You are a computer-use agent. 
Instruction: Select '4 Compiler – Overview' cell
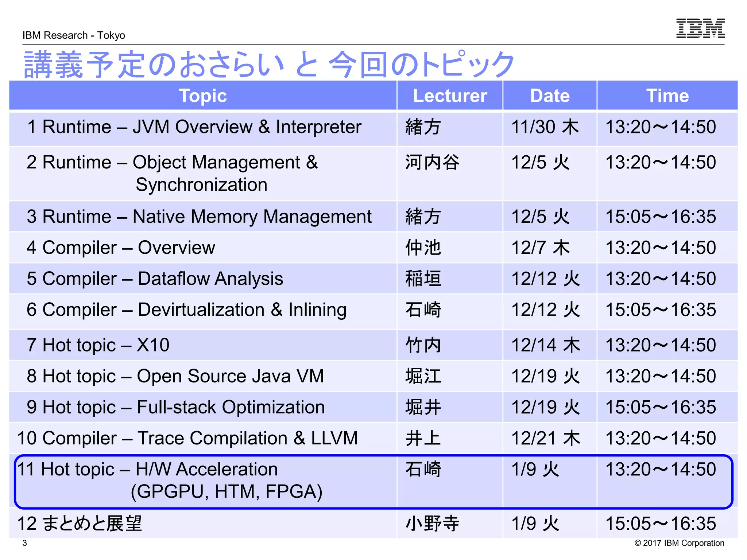203,248
